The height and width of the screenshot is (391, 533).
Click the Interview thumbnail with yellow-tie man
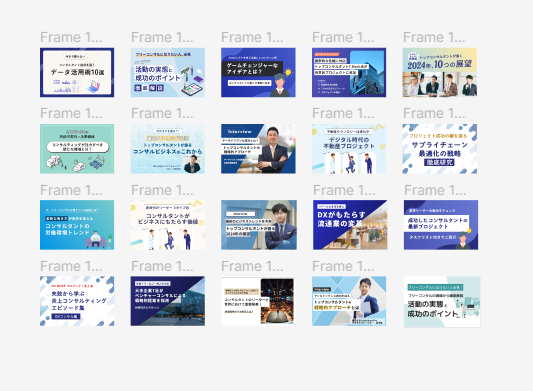point(258,149)
